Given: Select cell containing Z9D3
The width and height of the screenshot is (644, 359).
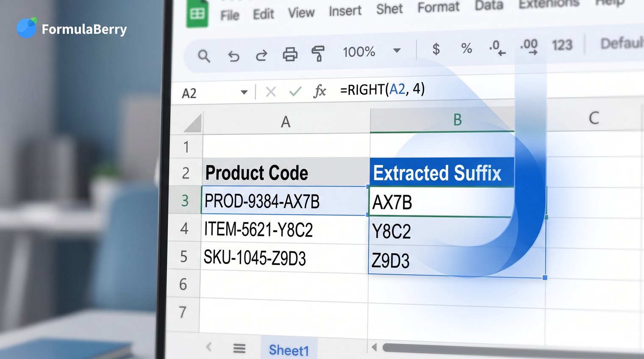Looking at the screenshot, I should [x=457, y=260].
